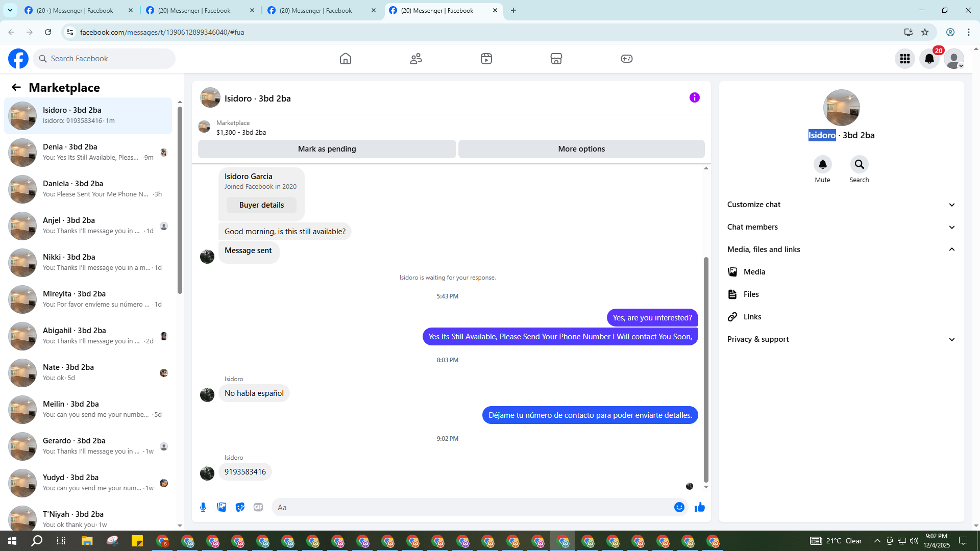Expand the Customize chat section
The width and height of the screenshot is (980, 551).
pos(841,205)
